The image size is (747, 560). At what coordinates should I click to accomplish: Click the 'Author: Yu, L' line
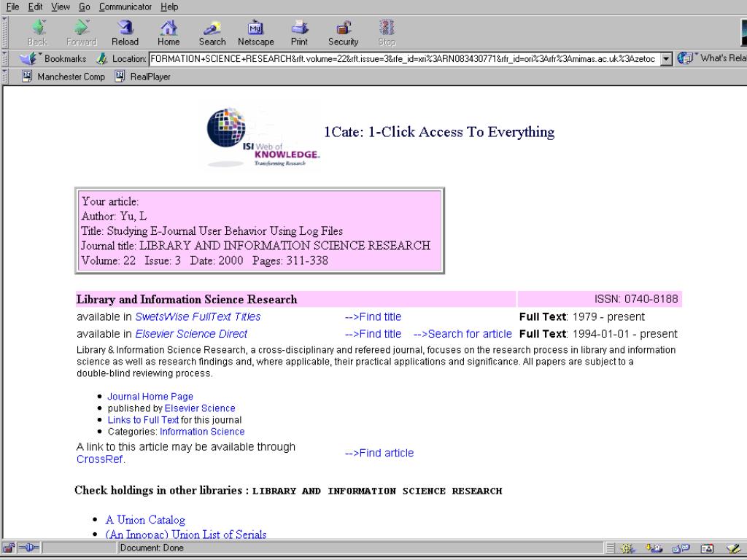tap(114, 216)
